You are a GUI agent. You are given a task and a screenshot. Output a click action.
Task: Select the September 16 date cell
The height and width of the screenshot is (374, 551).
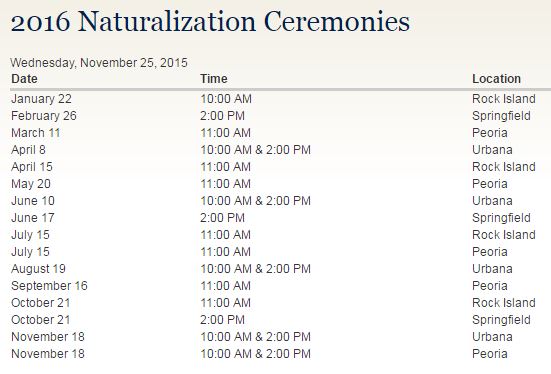[50, 286]
